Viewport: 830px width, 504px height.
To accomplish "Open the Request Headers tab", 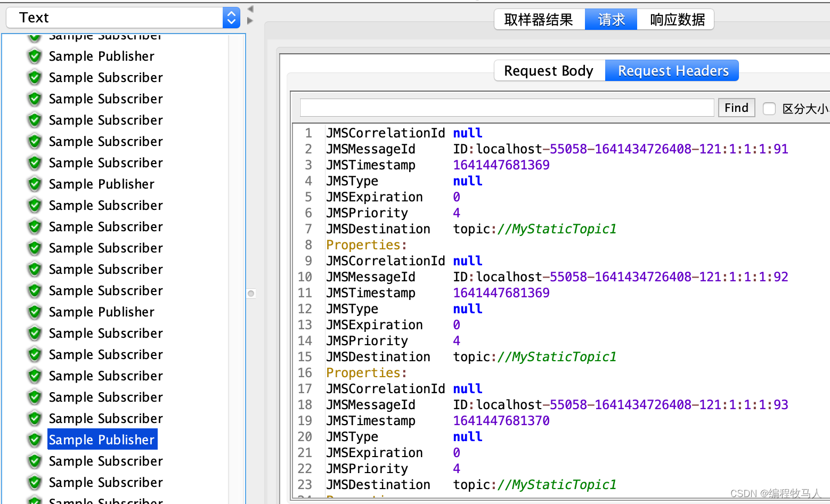I will [x=672, y=70].
